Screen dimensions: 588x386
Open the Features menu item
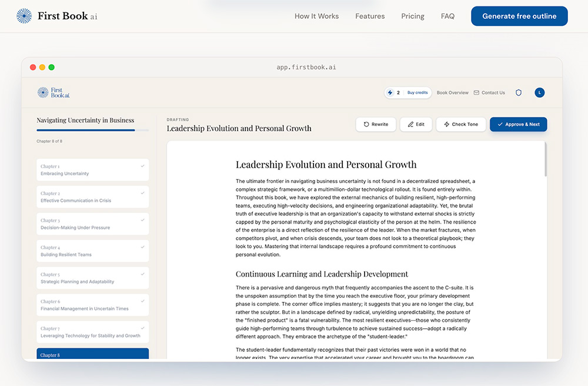(370, 16)
